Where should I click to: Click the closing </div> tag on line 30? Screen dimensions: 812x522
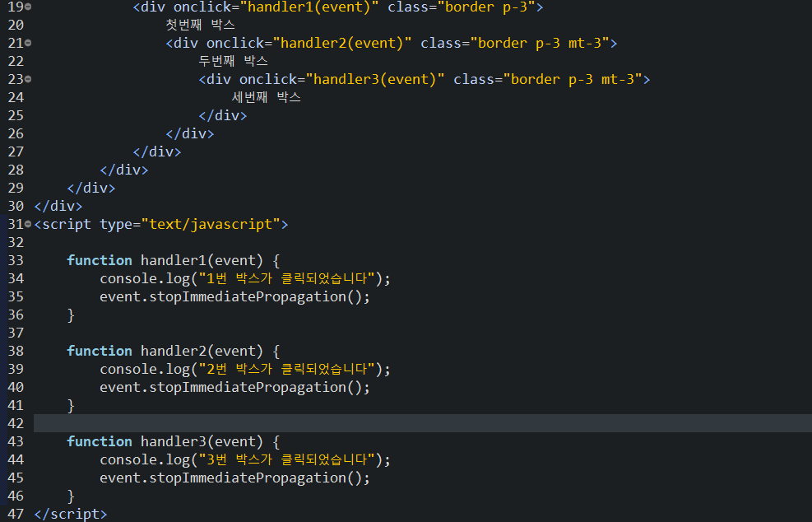coord(58,207)
